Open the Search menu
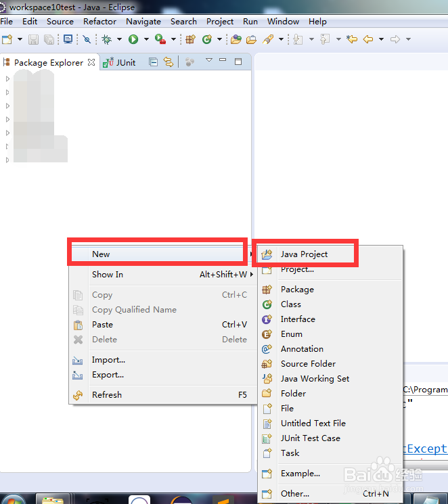Image resolution: width=448 pixels, height=504 pixels. click(183, 22)
